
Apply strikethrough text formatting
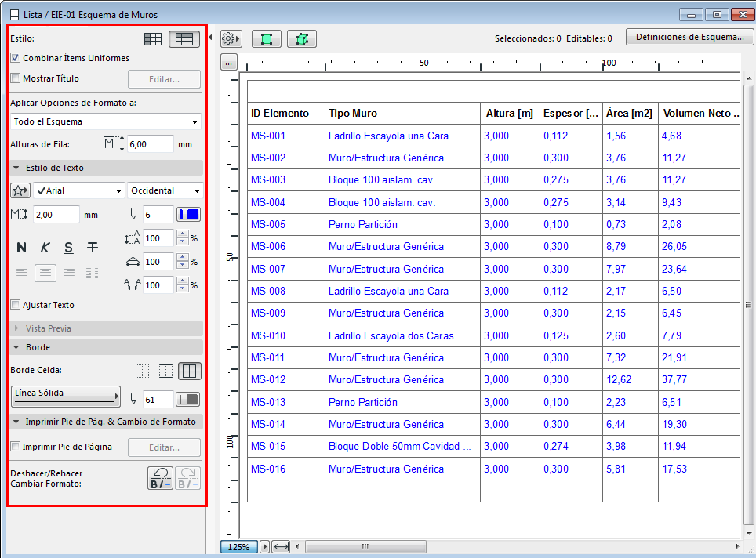93,248
